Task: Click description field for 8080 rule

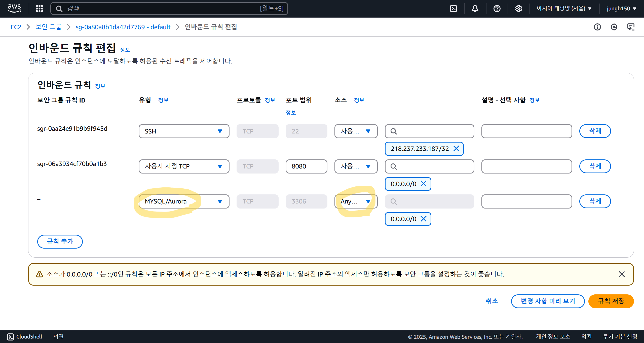Action: click(526, 166)
